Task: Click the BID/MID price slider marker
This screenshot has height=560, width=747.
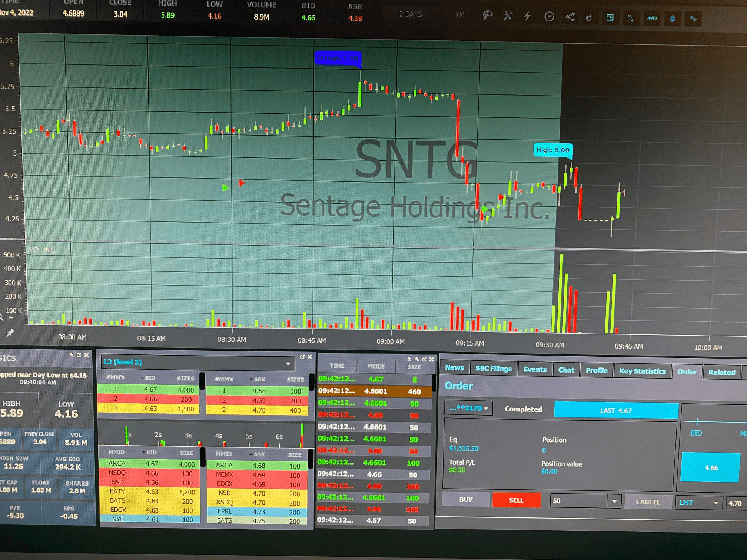Action: [x=697, y=421]
